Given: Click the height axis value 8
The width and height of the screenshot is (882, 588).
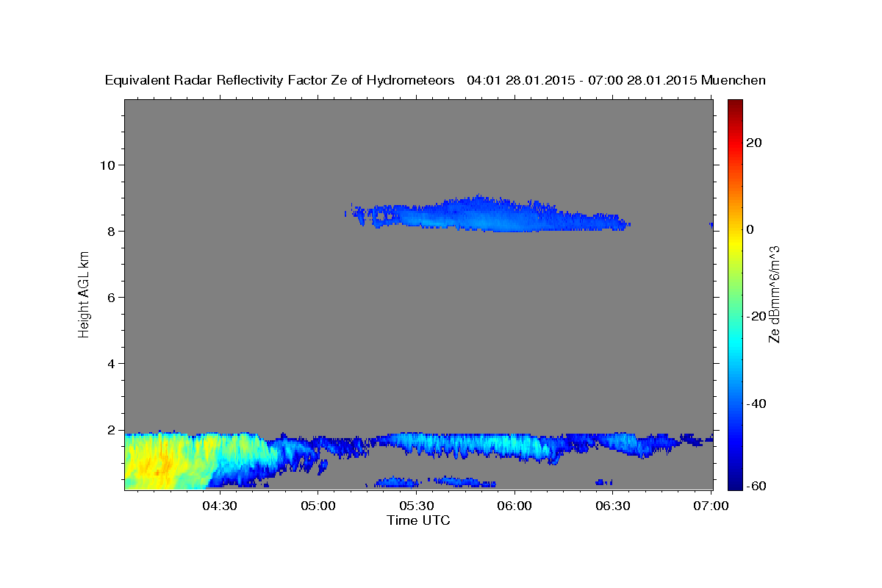Looking at the screenshot, I should [110, 231].
